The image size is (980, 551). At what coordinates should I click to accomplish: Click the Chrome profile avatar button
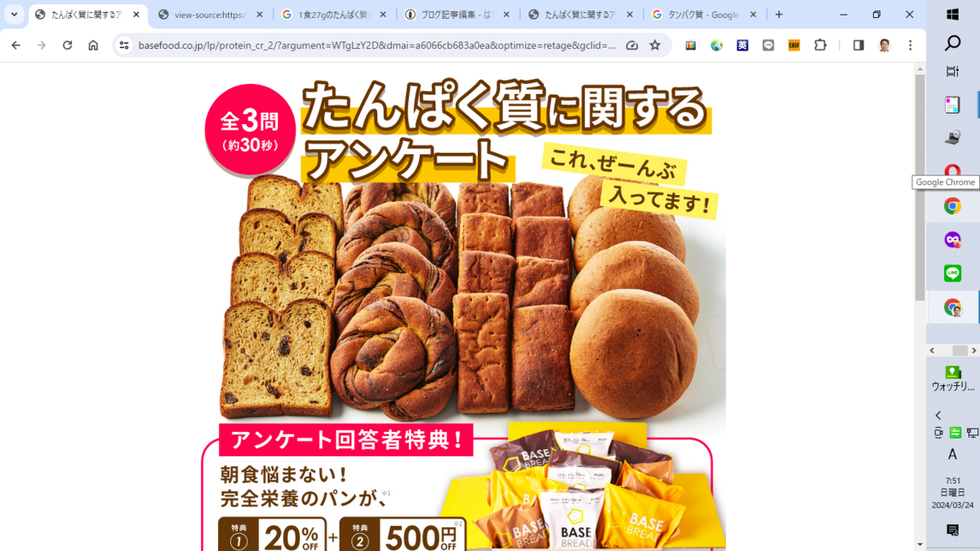884,46
